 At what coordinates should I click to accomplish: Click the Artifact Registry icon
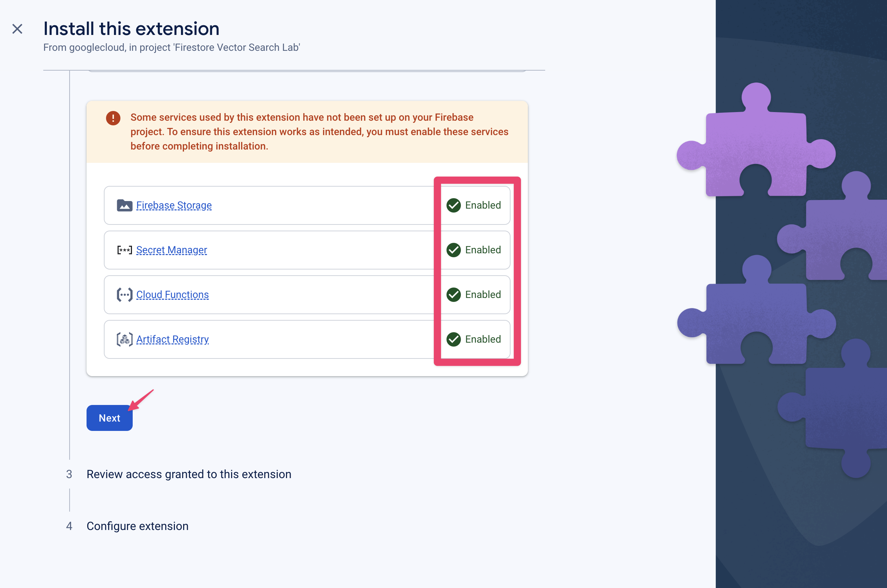(124, 339)
